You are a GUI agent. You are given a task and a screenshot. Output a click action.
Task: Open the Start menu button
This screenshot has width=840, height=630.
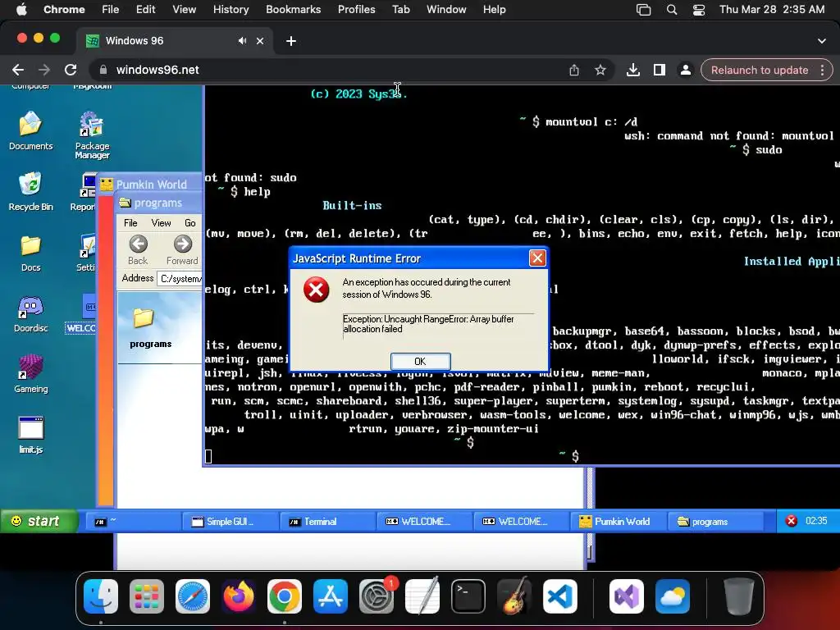point(39,521)
